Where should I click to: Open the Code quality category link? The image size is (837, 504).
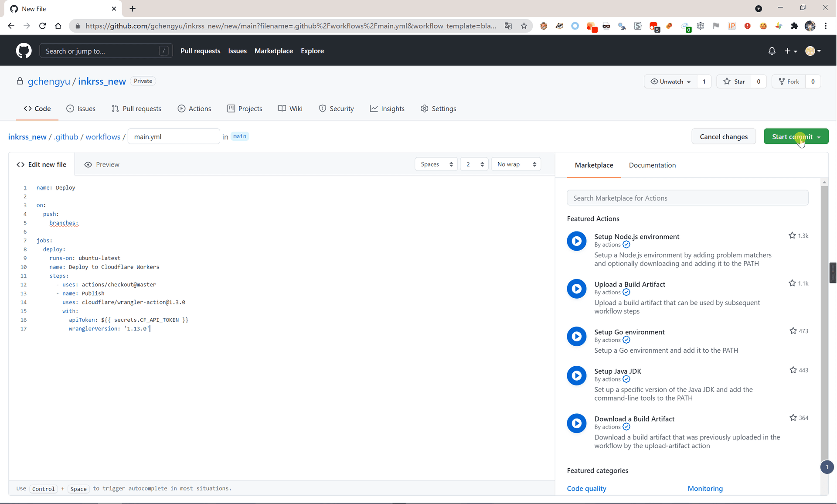tap(586, 488)
